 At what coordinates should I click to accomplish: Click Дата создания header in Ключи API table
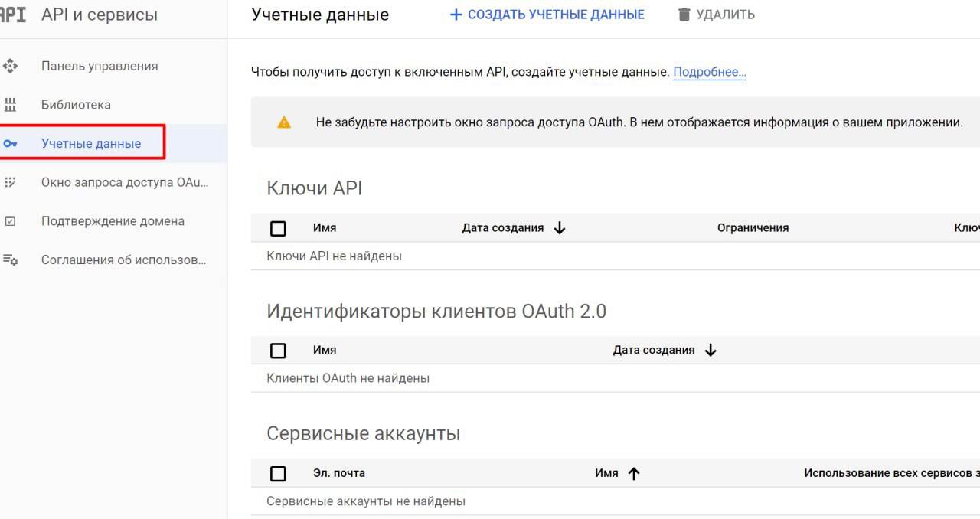503,227
